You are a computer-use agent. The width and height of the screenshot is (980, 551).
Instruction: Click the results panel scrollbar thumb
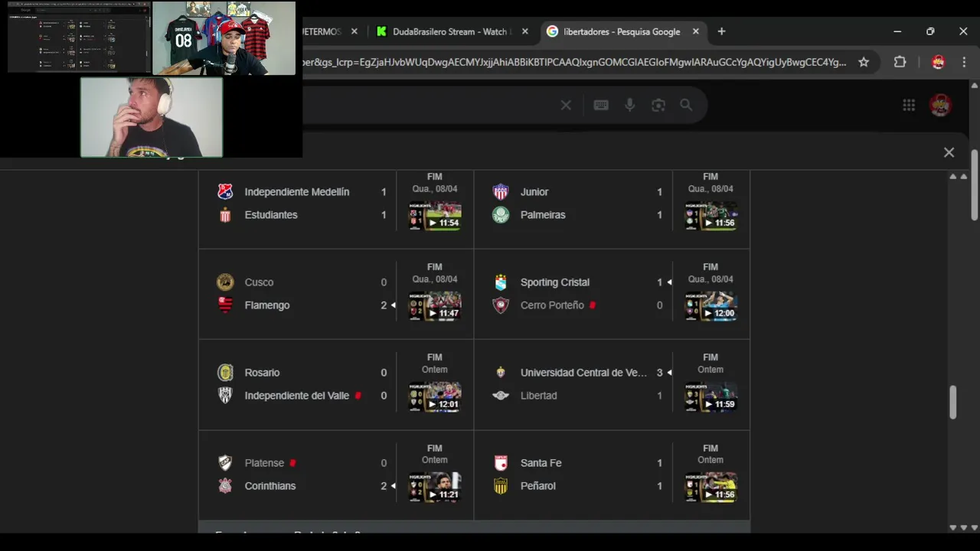(953, 402)
